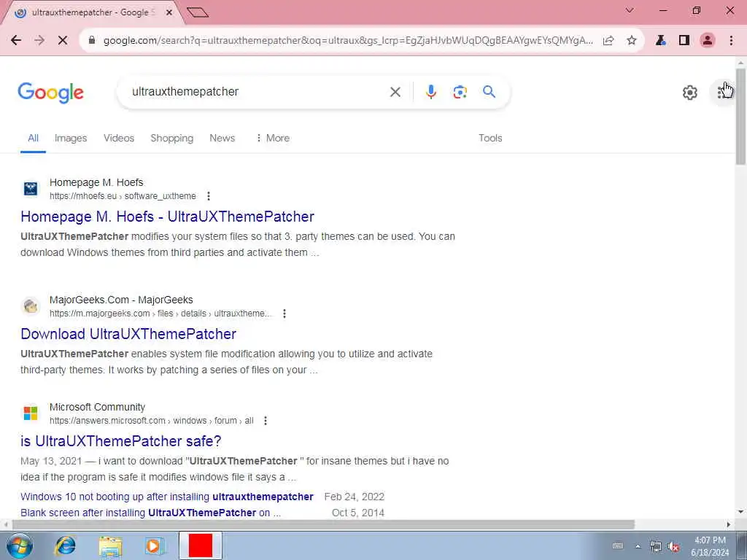The image size is (747, 560).
Task: Close the ultrauxthemepatcher browser tab
Action: point(169,13)
